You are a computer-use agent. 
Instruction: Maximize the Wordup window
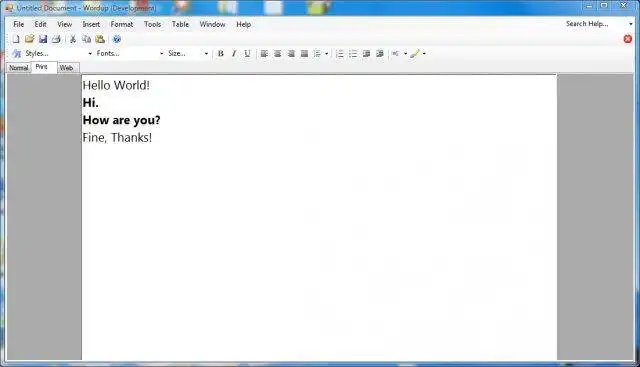(604, 5)
